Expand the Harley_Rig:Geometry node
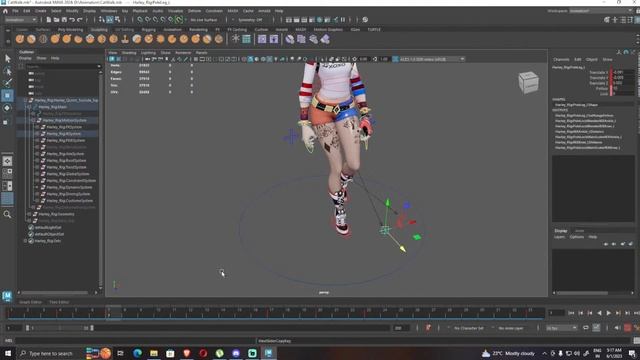Image resolution: width=640 pixels, height=360 pixels. point(29,214)
